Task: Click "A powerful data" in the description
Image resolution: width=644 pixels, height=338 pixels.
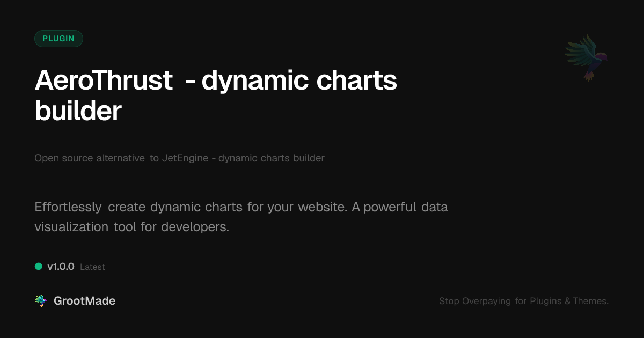Action: point(400,207)
